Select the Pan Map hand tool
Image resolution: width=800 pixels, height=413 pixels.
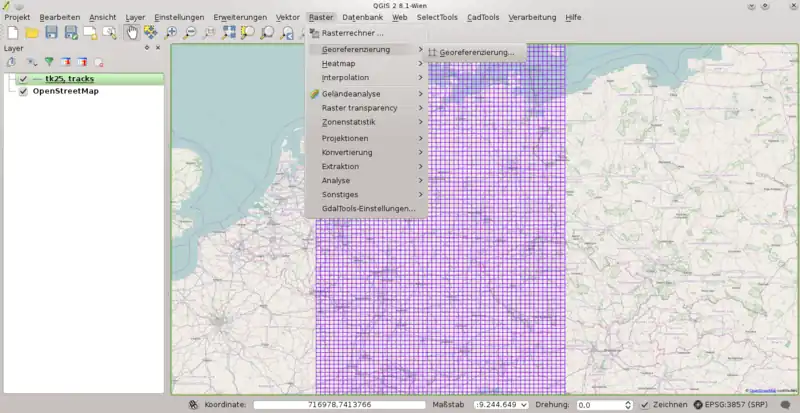tap(131, 33)
